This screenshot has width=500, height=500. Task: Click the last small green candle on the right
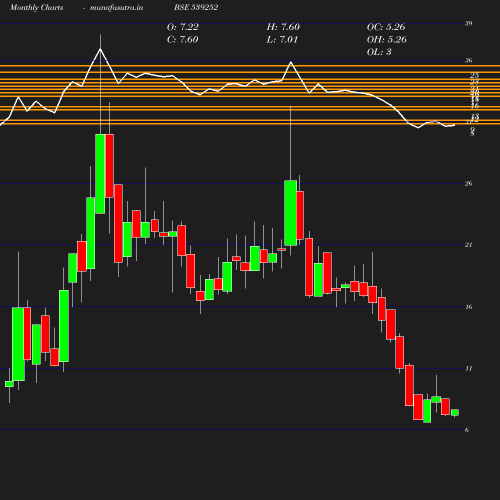[x=455, y=413]
